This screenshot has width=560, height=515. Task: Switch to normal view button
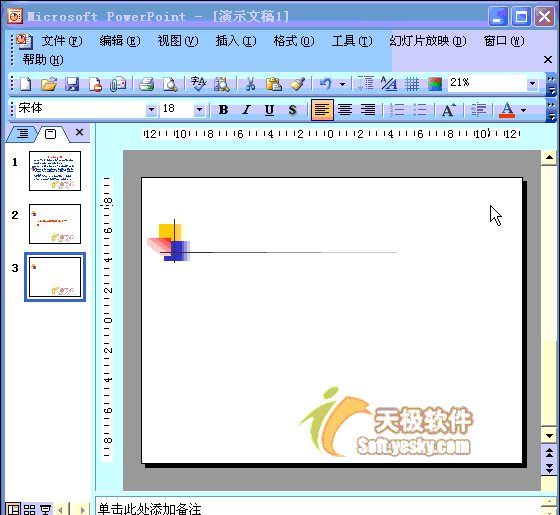click(x=13, y=509)
